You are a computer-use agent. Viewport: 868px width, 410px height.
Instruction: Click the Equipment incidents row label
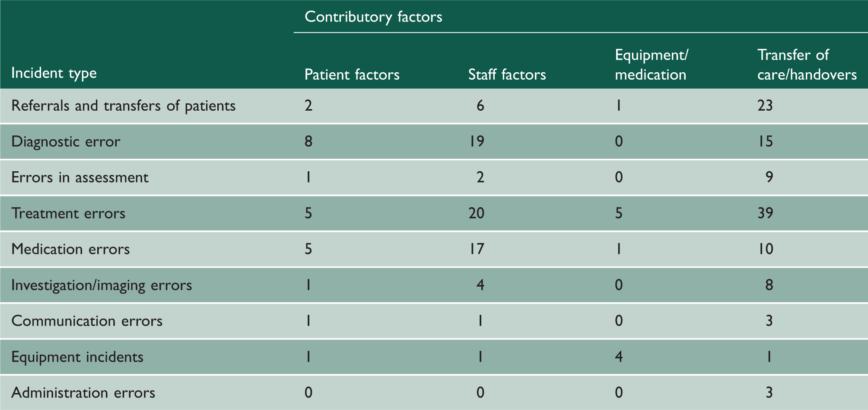[x=77, y=357]
